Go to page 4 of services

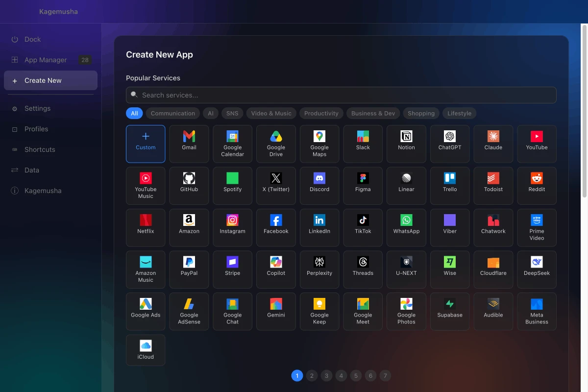[341, 376]
